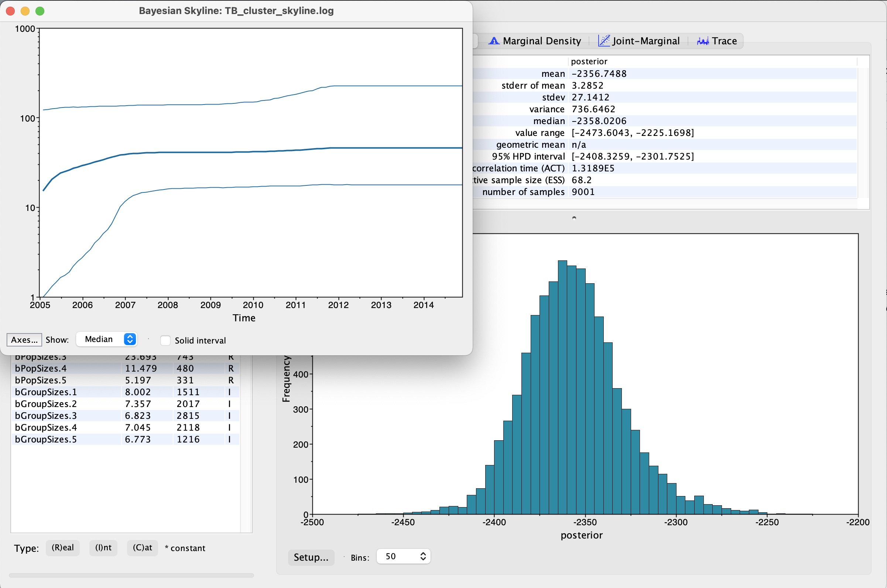Click the ESS value 2815
The height and width of the screenshot is (588, 887).
188,416
